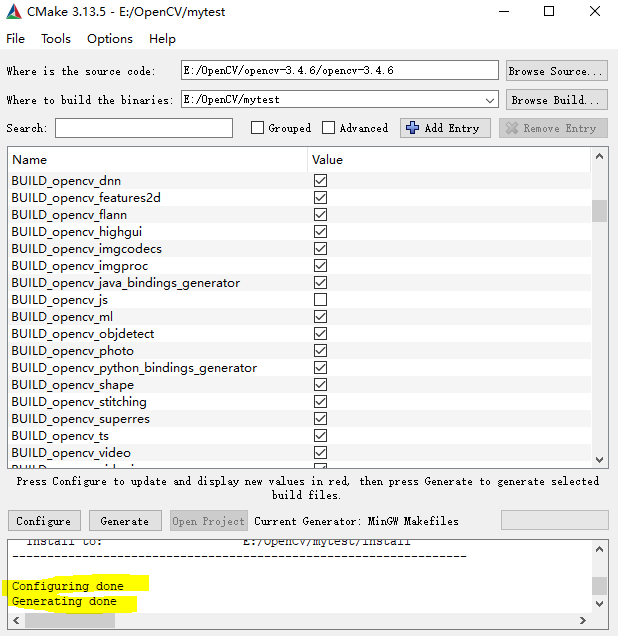Click Browse Source button

pyautogui.click(x=556, y=71)
